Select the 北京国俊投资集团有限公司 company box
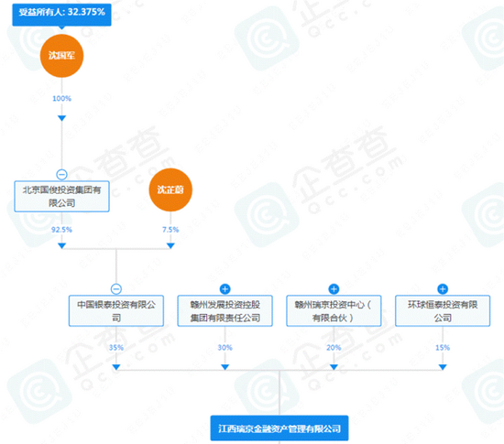This screenshot has height=444, width=504. tap(61, 196)
